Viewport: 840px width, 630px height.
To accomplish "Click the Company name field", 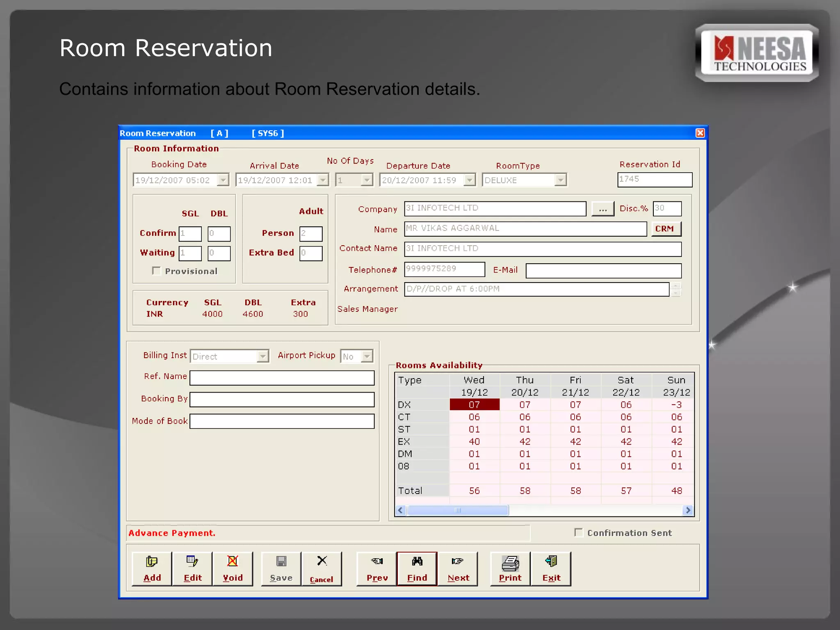I will point(495,209).
